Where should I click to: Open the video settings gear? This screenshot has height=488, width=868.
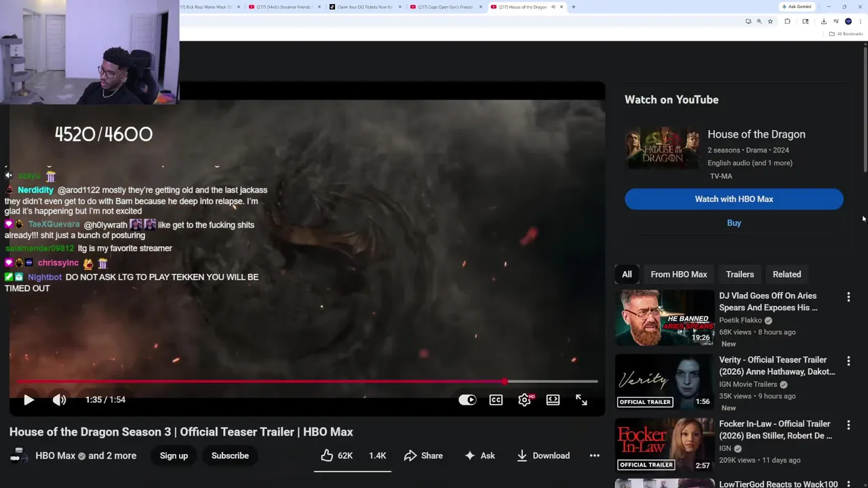(x=524, y=400)
